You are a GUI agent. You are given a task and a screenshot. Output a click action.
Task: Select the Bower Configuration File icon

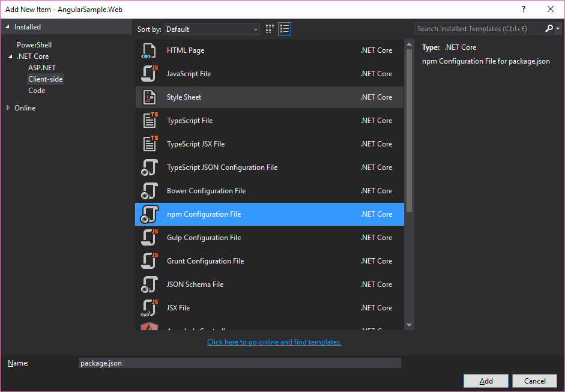tap(150, 190)
